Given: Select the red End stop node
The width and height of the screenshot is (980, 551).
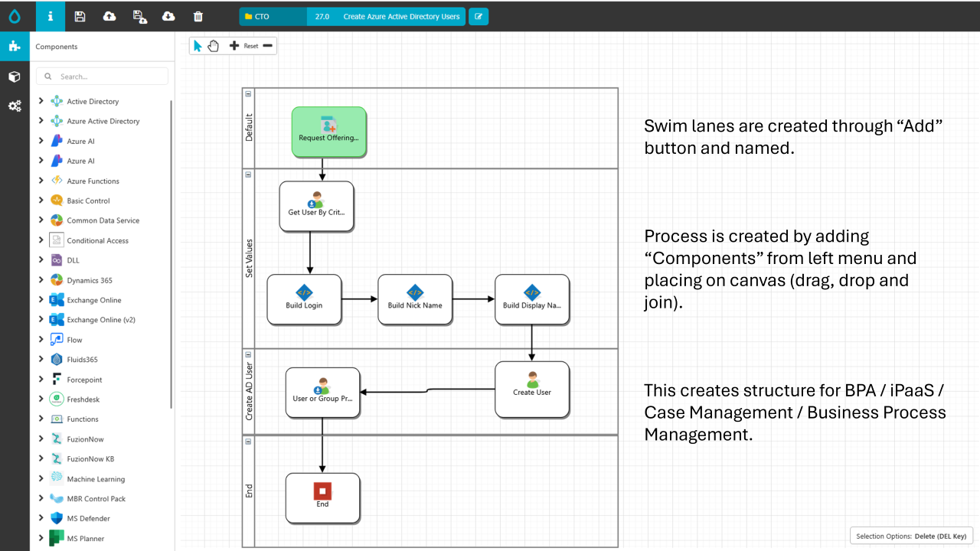Looking at the screenshot, I should tap(322, 498).
